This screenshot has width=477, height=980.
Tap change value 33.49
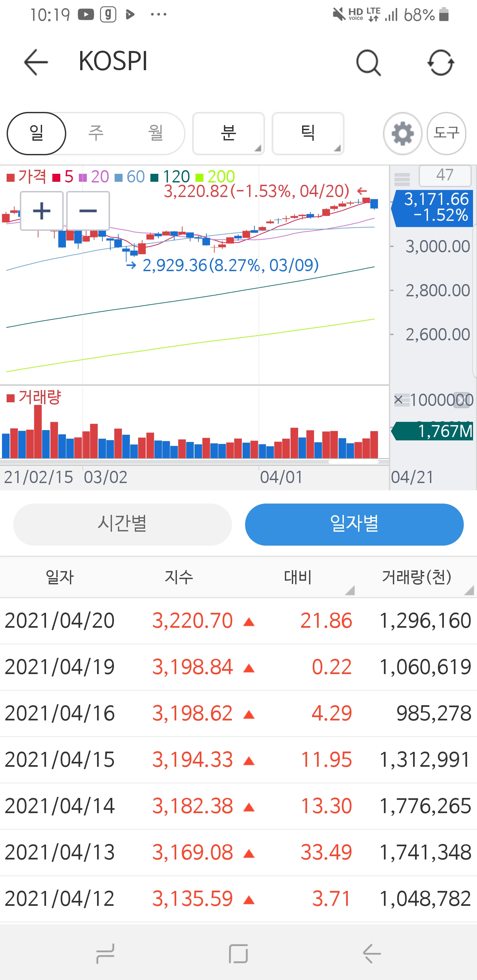pyautogui.click(x=326, y=852)
